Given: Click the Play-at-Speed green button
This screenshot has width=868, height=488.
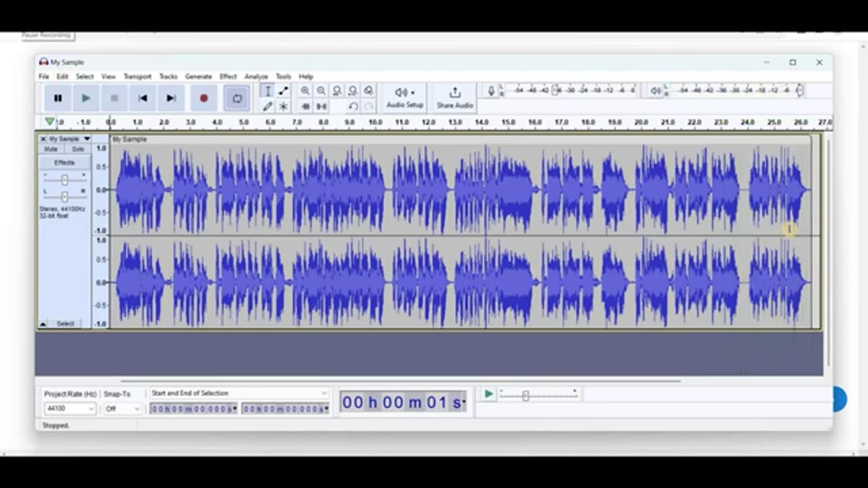Looking at the screenshot, I should tap(488, 394).
